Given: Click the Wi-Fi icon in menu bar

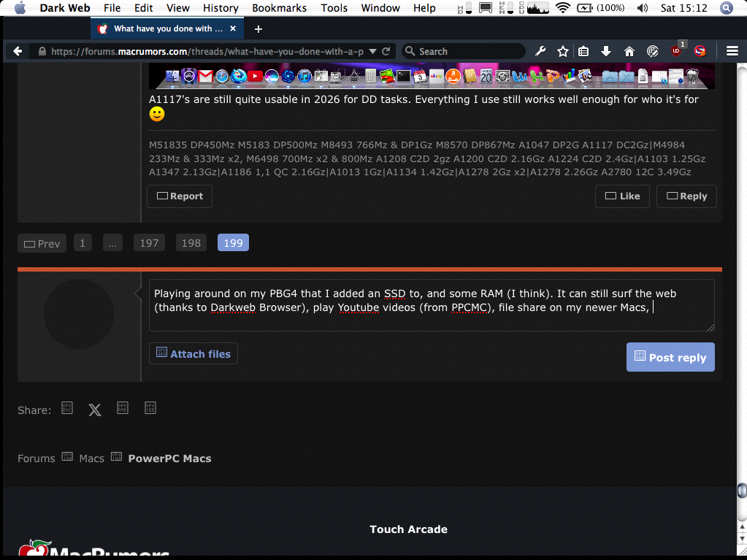Looking at the screenshot, I should pyautogui.click(x=563, y=9).
